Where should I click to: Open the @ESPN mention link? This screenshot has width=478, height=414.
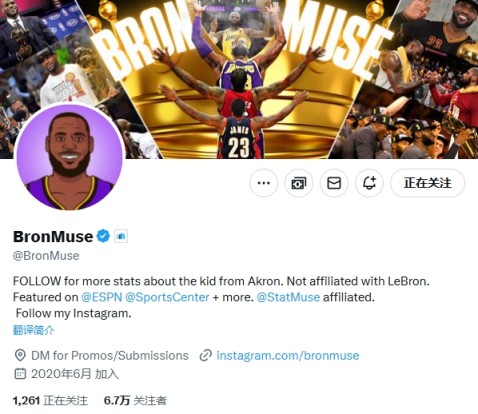102,297
